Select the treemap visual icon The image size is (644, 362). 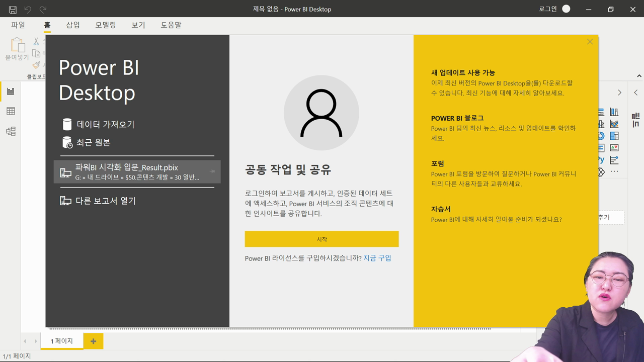(614, 136)
